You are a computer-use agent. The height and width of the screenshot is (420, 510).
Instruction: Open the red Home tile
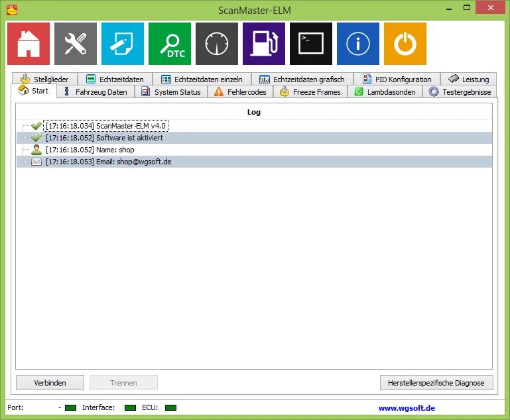coord(29,44)
